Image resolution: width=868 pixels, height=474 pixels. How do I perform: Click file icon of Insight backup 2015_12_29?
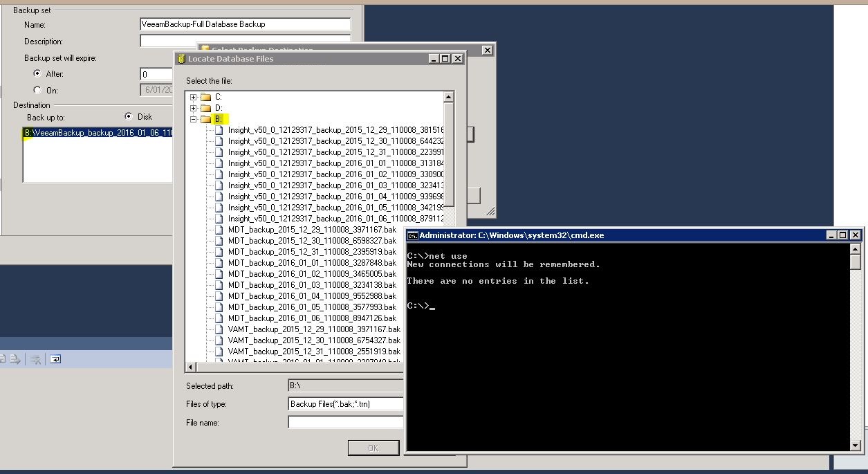click(x=221, y=130)
